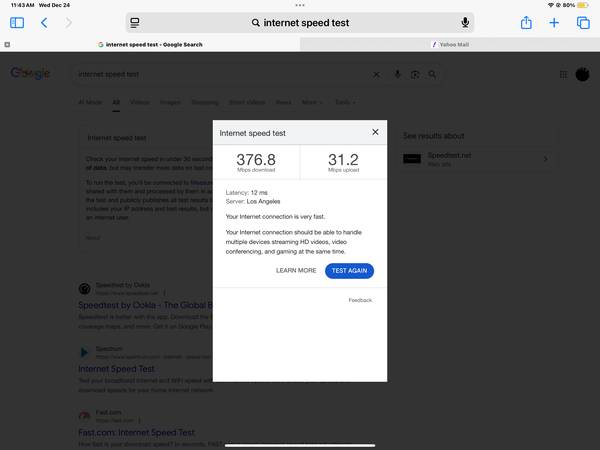
Task: Open the Feedback link in dialog
Action: (360, 300)
